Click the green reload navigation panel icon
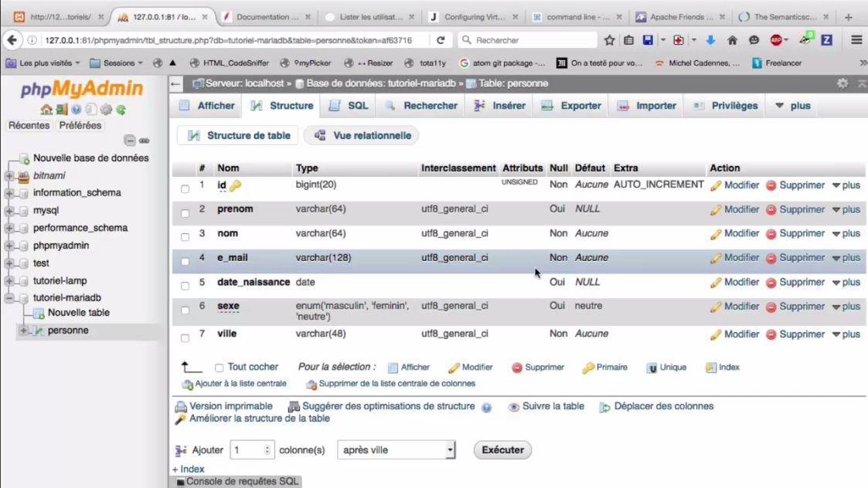The height and width of the screenshot is (488, 868). tap(121, 110)
